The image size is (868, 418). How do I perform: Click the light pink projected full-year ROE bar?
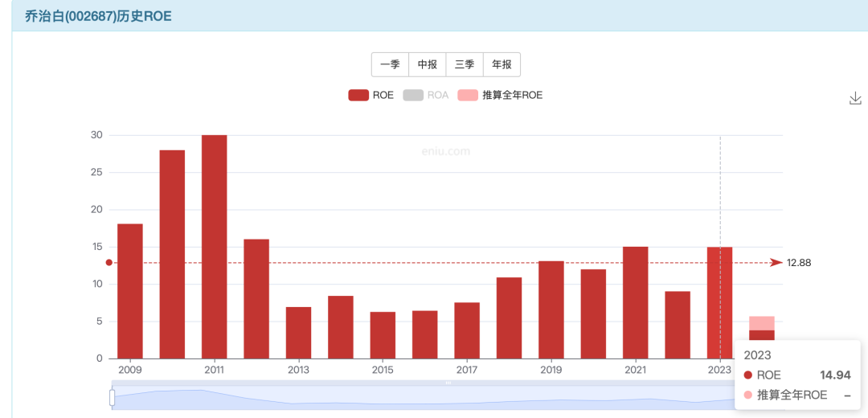click(762, 323)
